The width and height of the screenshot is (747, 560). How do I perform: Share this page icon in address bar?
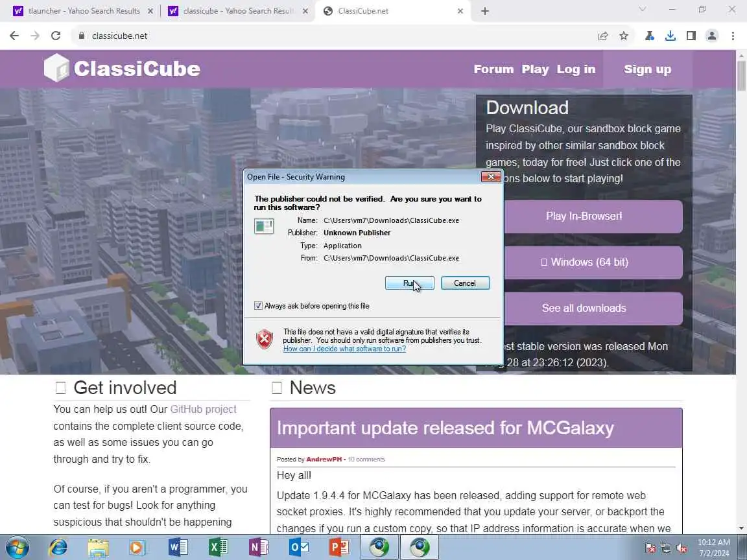(x=602, y=36)
